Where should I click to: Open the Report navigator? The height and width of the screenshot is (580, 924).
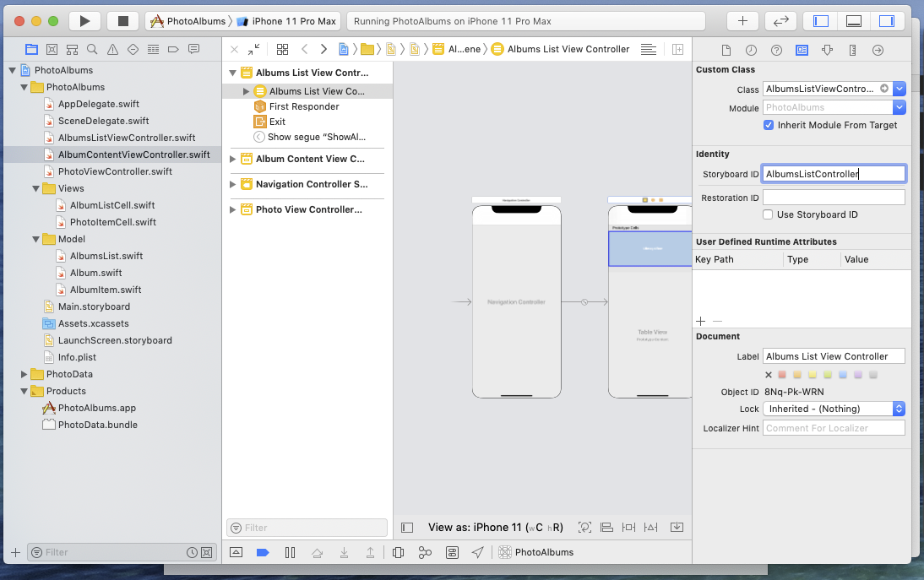(194, 50)
